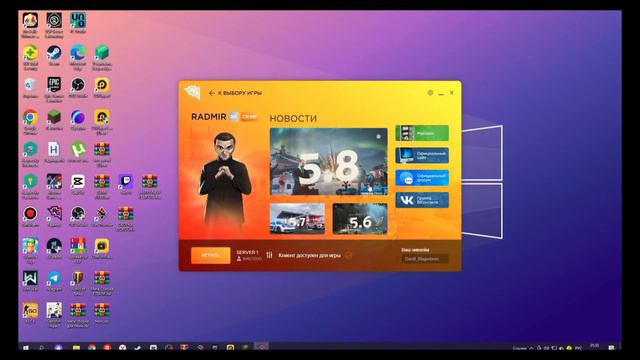Screen dimensions: 640x360
Task: Select the OBS Studio icon next to Epic Games
Action: 78,85
